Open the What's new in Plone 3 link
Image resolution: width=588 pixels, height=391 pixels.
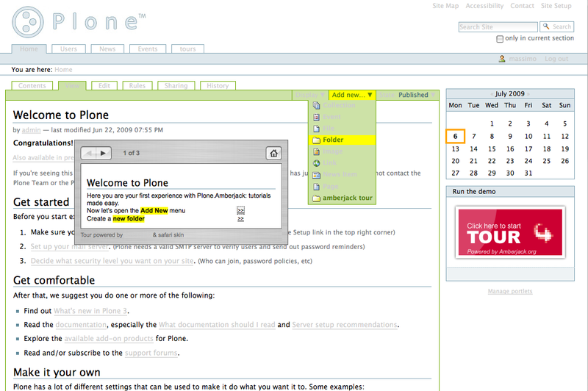tap(90, 311)
